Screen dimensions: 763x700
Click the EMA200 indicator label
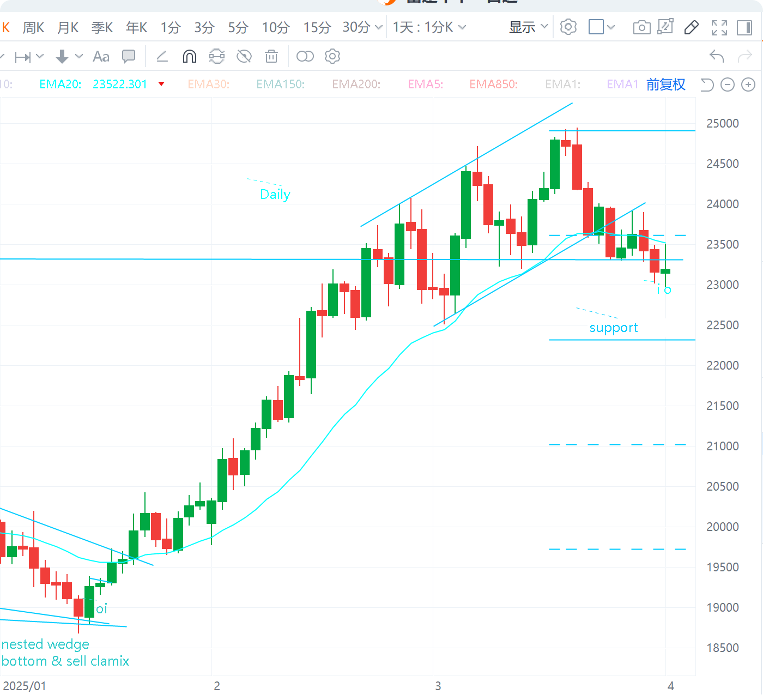[x=356, y=84]
